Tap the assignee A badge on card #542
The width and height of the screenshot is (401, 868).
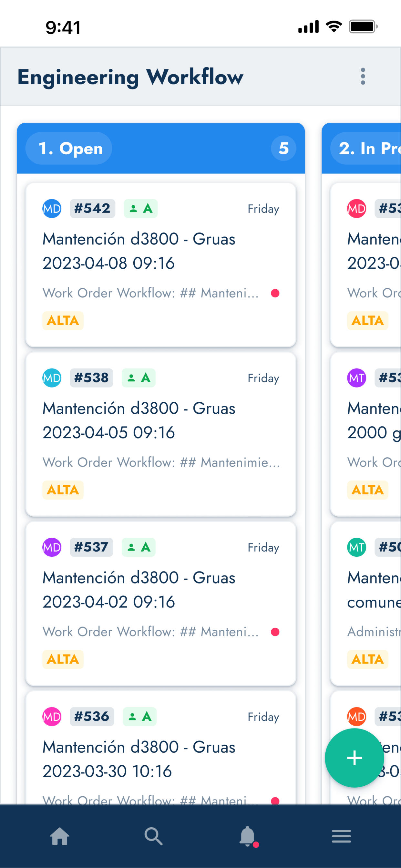coord(140,209)
